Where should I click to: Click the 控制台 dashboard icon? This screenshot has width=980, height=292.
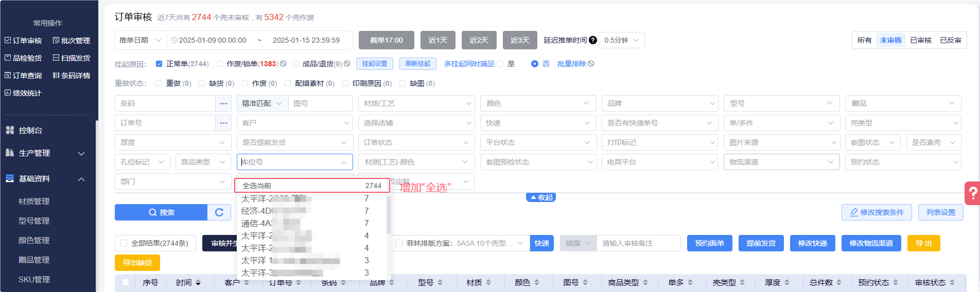(9, 130)
